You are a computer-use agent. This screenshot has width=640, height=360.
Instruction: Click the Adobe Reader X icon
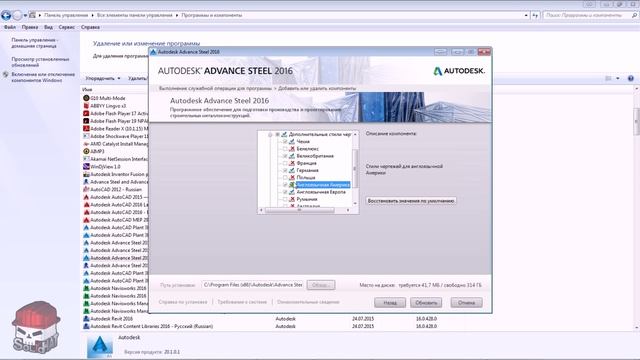click(86, 129)
